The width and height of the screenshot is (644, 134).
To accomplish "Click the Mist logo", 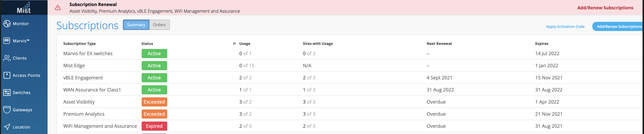I will pyautogui.click(x=24, y=8).
